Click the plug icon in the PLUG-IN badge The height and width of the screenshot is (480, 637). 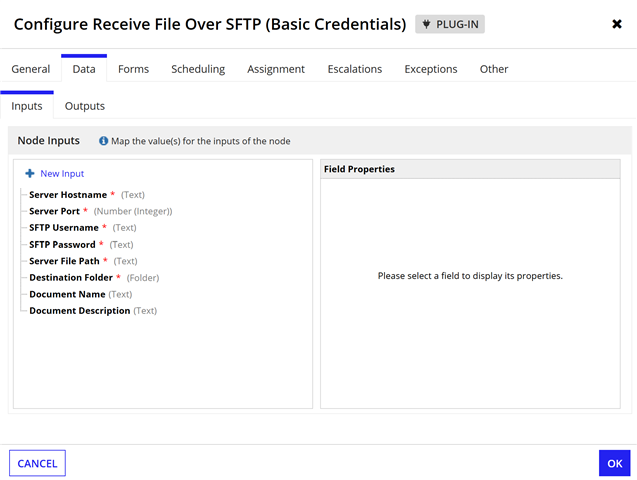(x=426, y=24)
